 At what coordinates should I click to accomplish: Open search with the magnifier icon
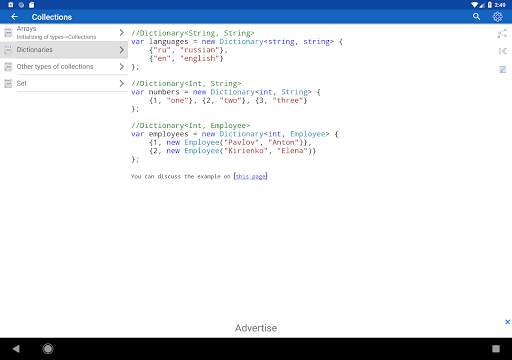click(476, 17)
